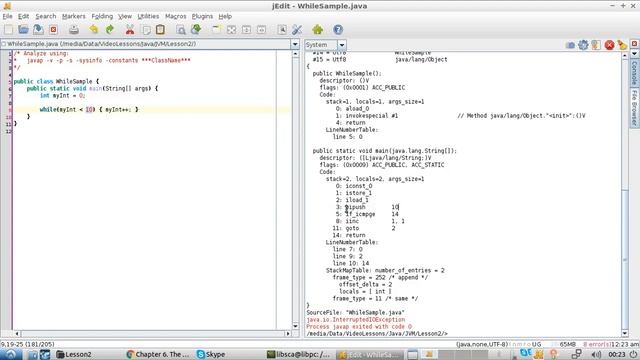640x360 pixels.
Task: Split the view vertically
Action: [x=262, y=29]
